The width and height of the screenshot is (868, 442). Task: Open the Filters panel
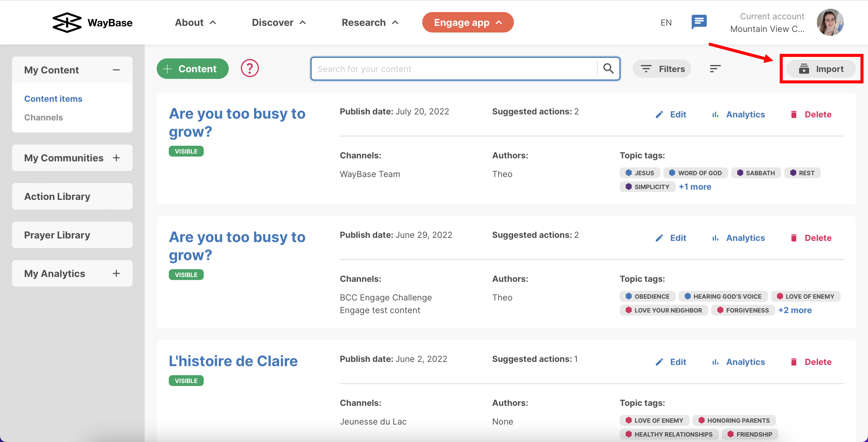tap(662, 69)
